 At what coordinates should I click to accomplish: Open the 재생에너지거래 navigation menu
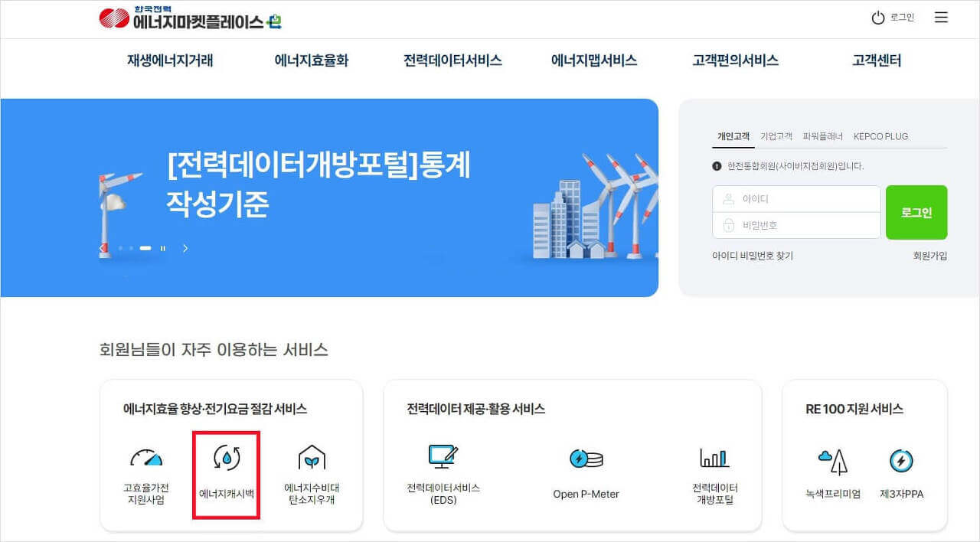click(x=171, y=60)
